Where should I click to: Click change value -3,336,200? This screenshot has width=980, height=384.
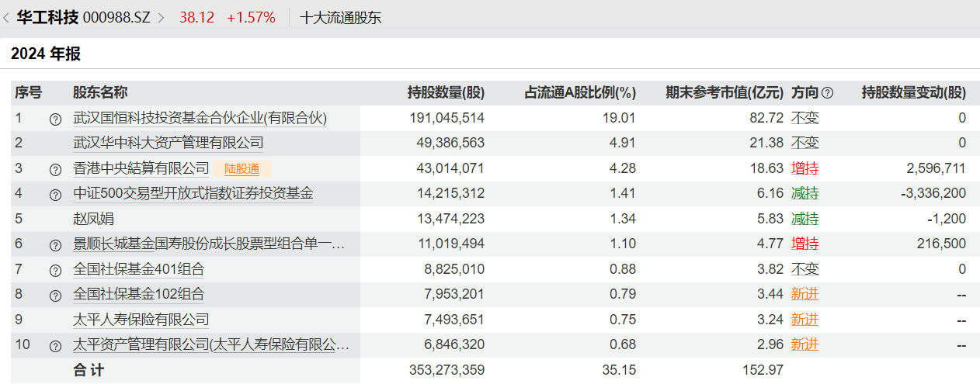(934, 193)
